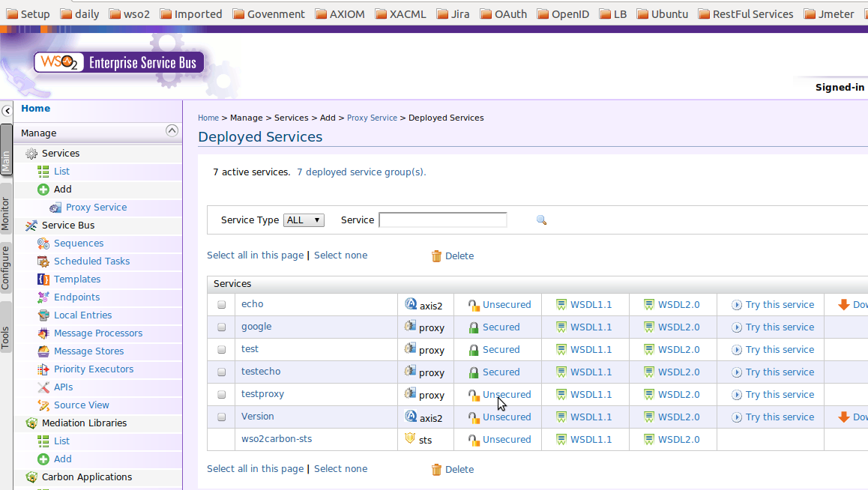The height and width of the screenshot is (490, 868).
Task: Click the axis2 type icon for Version
Action: click(x=411, y=416)
